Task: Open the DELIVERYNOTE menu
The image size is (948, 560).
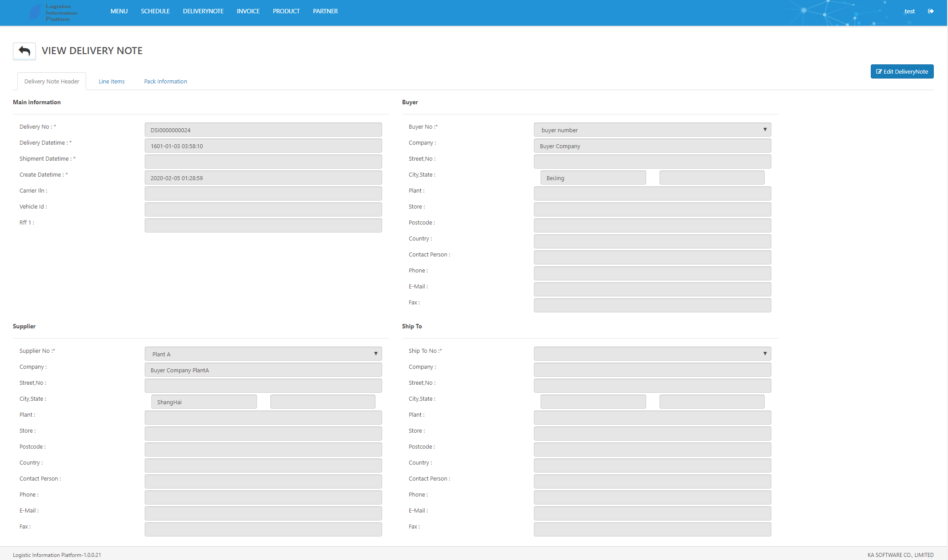Action: 203,11
